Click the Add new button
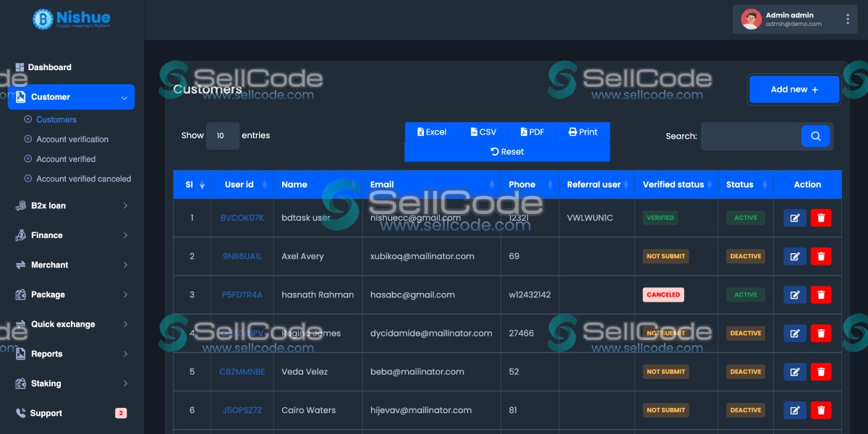The image size is (868, 434). [794, 89]
